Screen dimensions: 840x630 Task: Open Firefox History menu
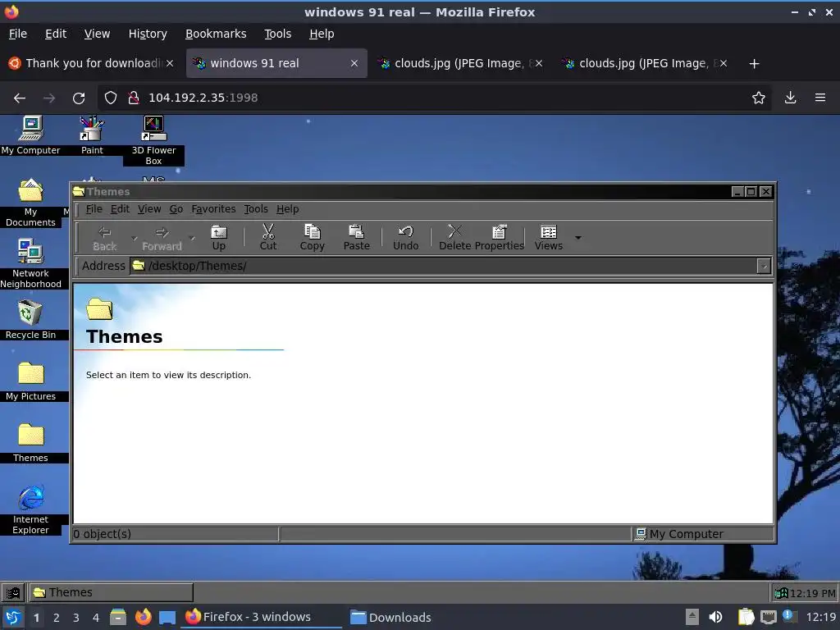click(x=148, y=34)
